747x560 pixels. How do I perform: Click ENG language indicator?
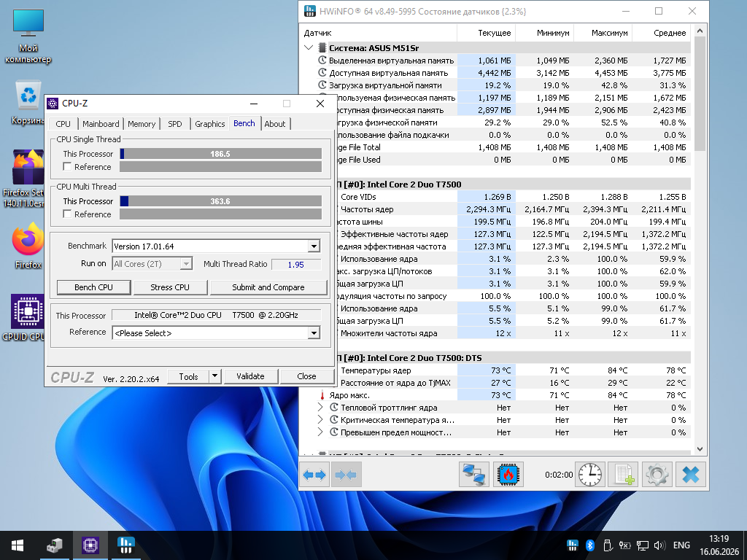(681, 545)
